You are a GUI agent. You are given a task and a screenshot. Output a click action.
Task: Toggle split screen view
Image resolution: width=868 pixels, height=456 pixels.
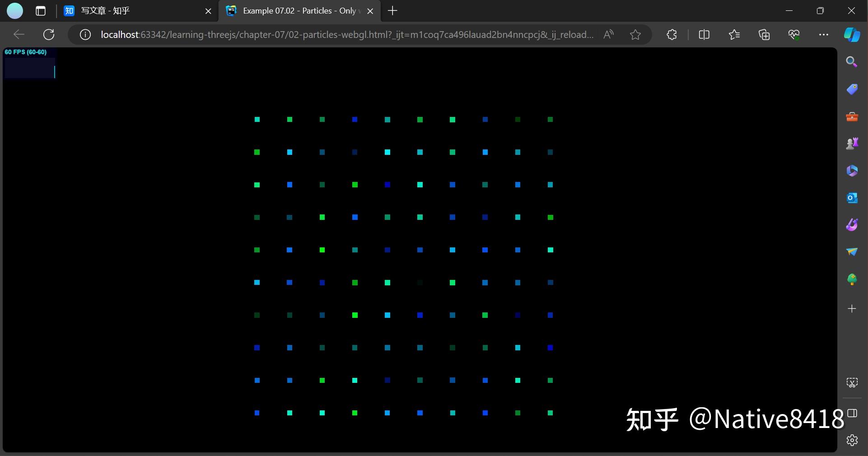(x=705, y=34)
